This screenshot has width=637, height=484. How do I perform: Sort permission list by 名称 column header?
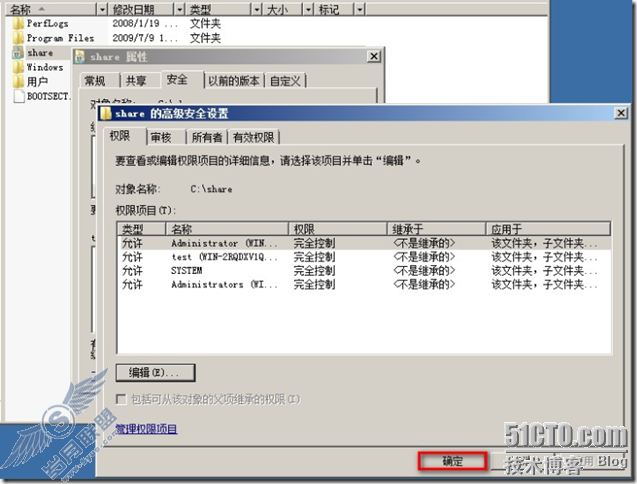point(227,229)
